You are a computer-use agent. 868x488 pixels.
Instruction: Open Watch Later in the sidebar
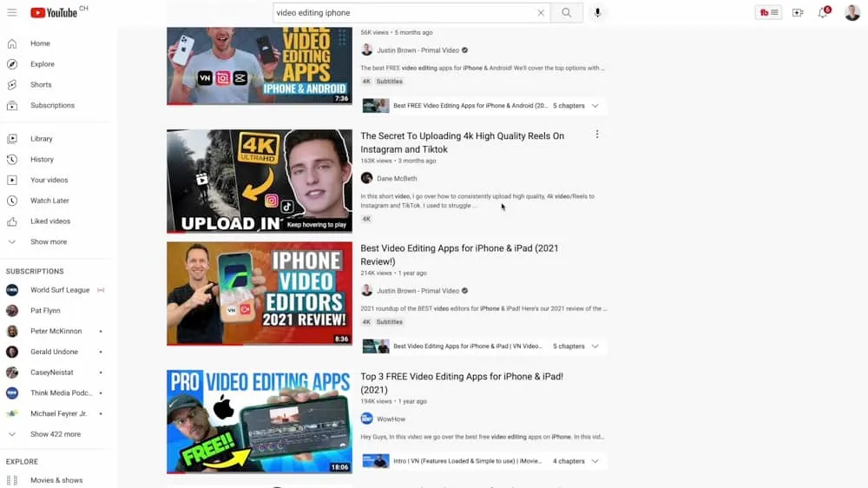click(49, 201)
